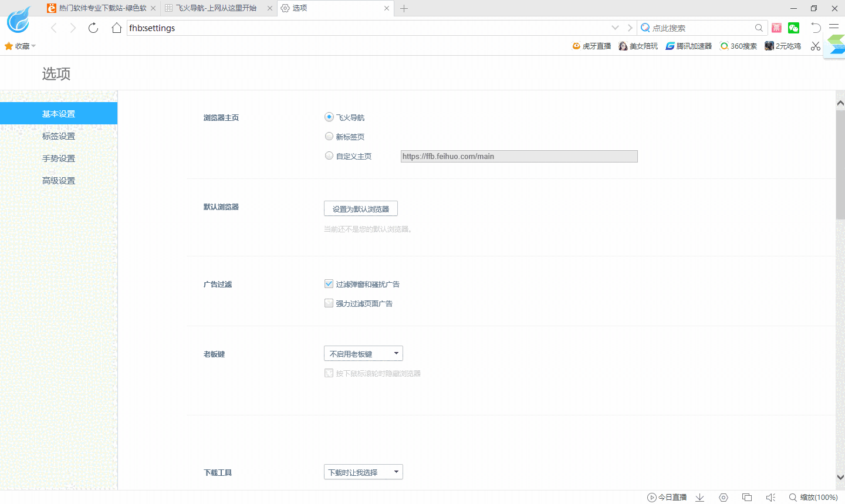
Task: Click the star icon beside 收藏
Action: pyautogui.click(x=9, y=46)
